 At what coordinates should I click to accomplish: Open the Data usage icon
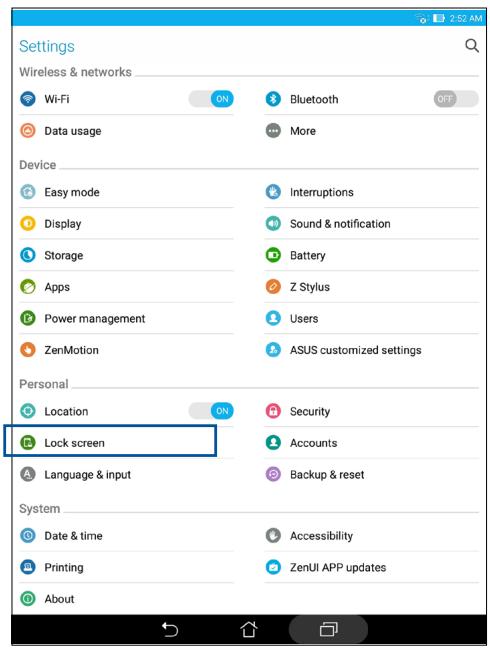tap(28, 131)
